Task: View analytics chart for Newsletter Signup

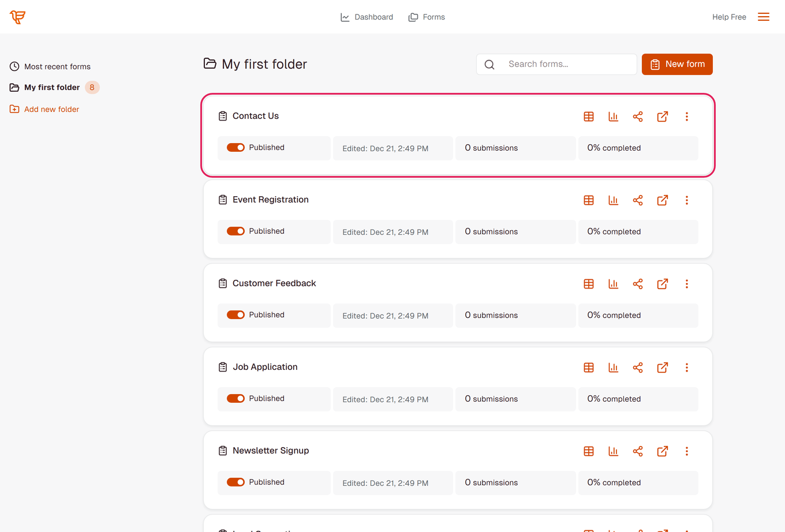Action: click(x=613, y=451)
